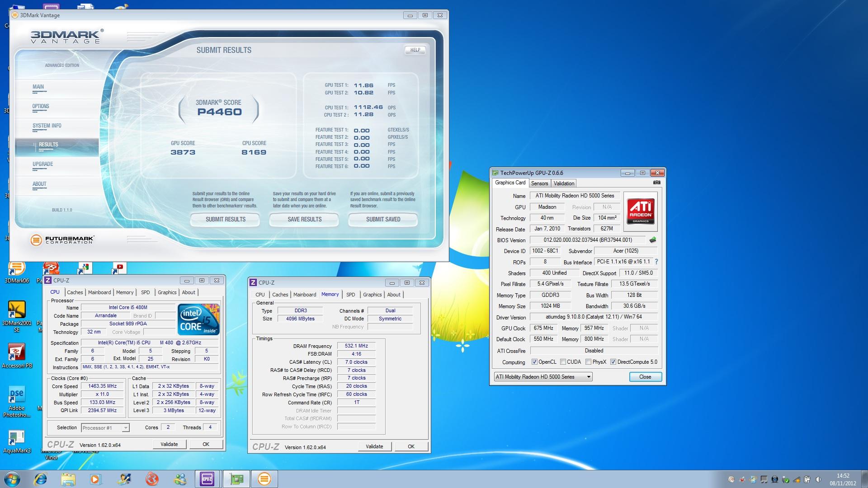Screen dimensions: 868x488
Task: Click the HELP button in 3DMark Vantage
Action: pyautogui.click(x=415, y=50)
